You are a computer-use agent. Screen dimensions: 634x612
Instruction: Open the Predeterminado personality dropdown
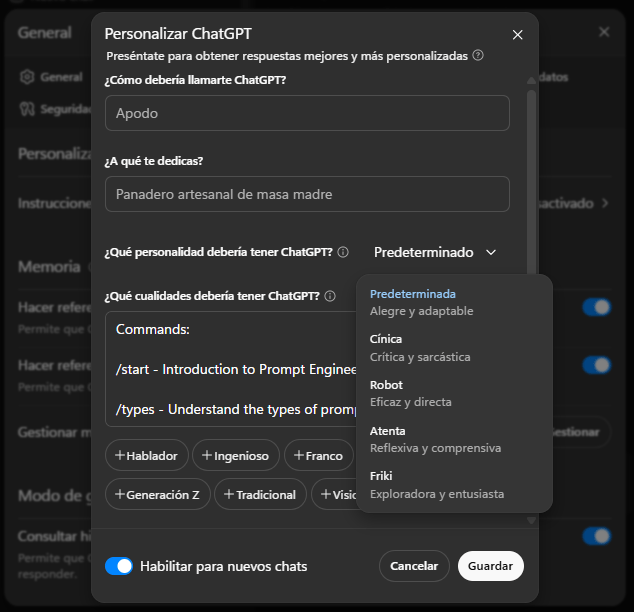(435, 252)
